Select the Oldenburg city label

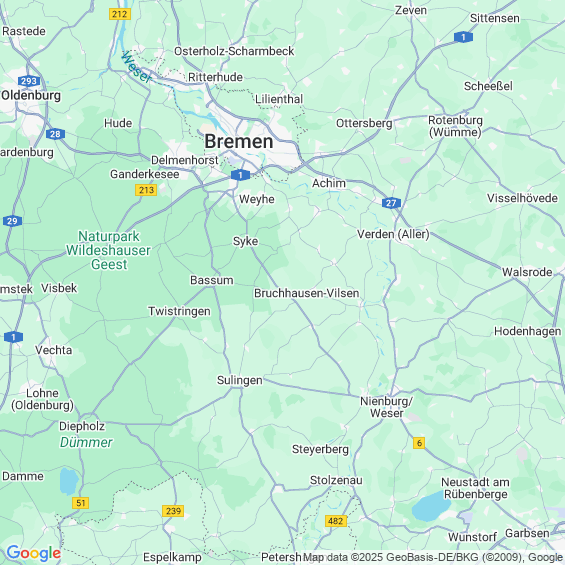pyautogui.click(x=31, y=96)
